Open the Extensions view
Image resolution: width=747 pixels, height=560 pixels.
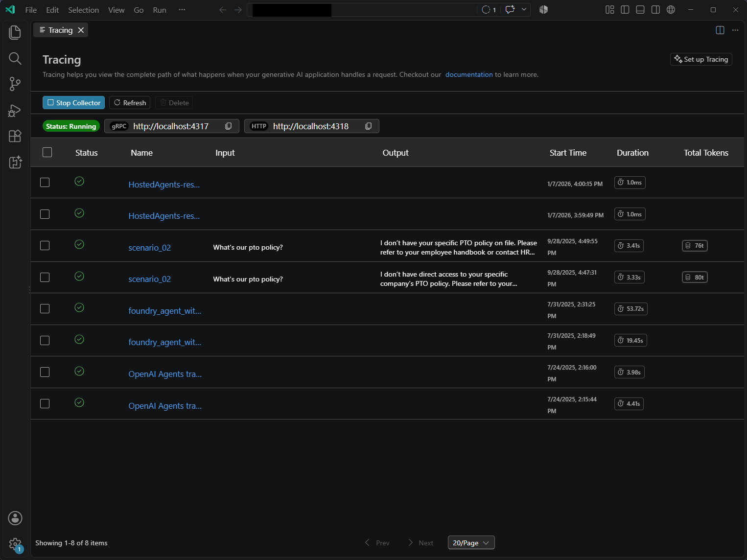15,136
